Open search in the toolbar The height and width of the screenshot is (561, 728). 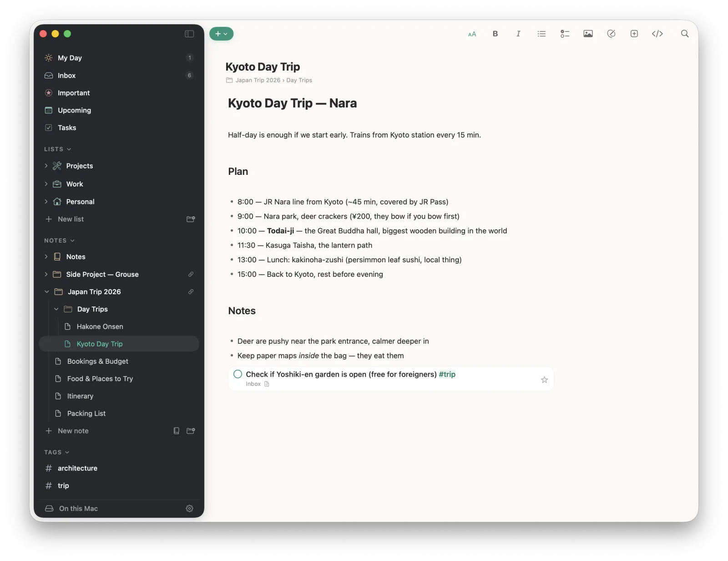coord(684,34)
